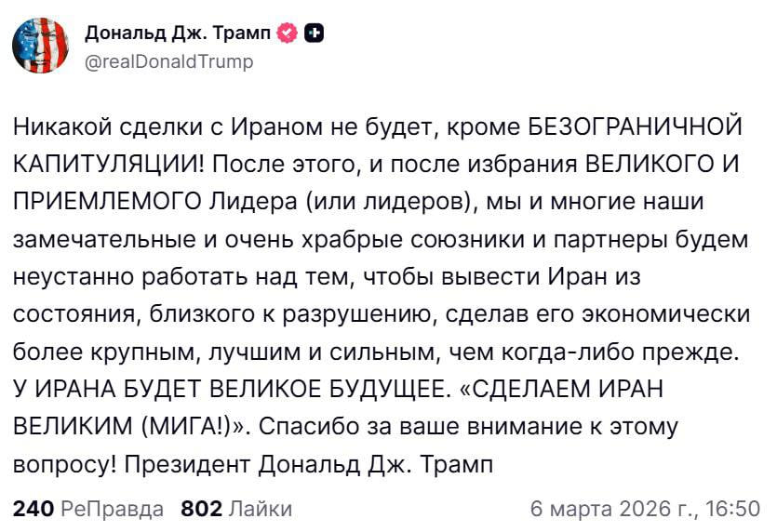Open the @realDonaldTrump handle link
Image resolution: width=777 pixels, height=532 pixels.
[168, 61]
